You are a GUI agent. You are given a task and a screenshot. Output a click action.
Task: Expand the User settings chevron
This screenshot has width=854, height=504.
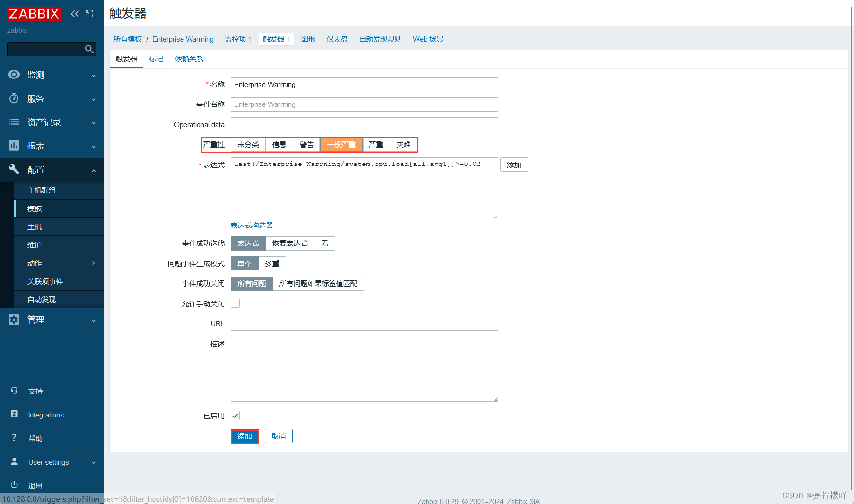click(x=94, y=462)
